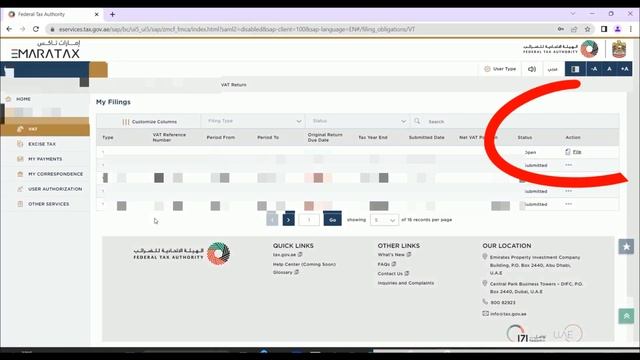Increase font size with +A
The width and height of the screenshot is (640, 360).
624,69
